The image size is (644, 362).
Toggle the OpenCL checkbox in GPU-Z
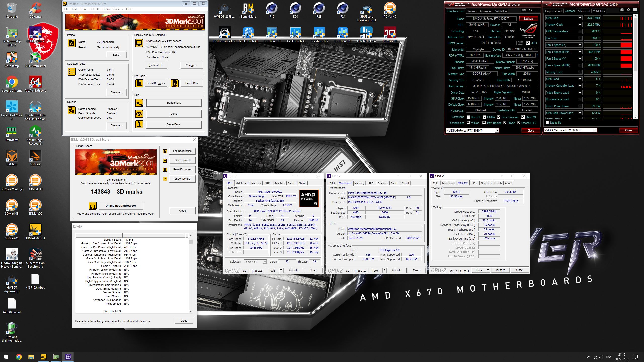point(468,117)
